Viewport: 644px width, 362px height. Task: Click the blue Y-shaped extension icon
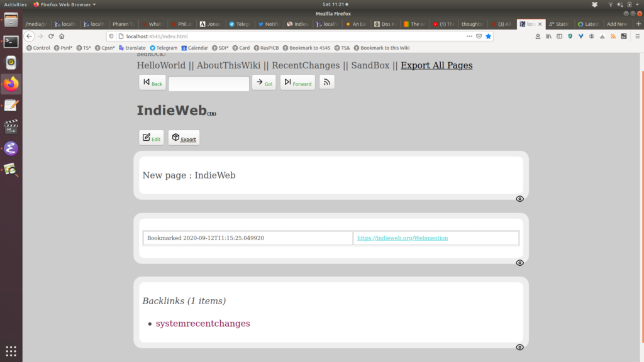click(x=580, y=36)
